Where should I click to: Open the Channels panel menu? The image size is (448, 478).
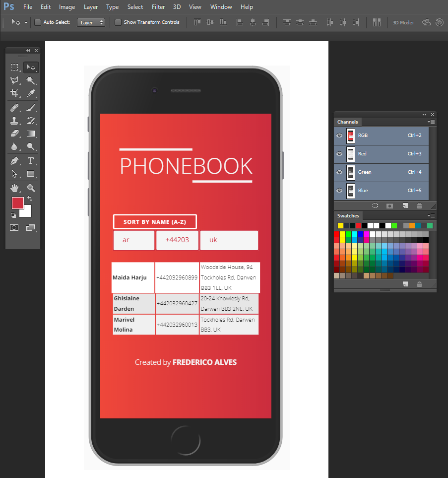(x=431, y=122)
